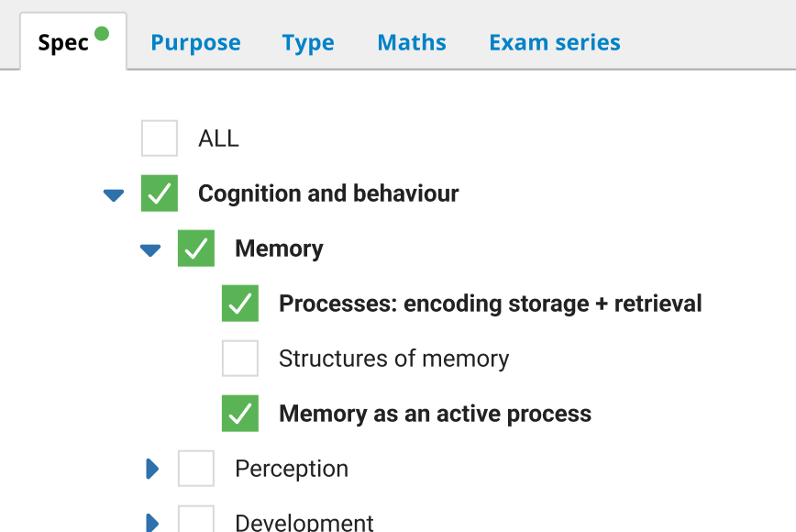Image resolution: width=796 pixels, height=532 pixels.
Task: Tick the ALL checkbox
Action: [x=160, y=139]
